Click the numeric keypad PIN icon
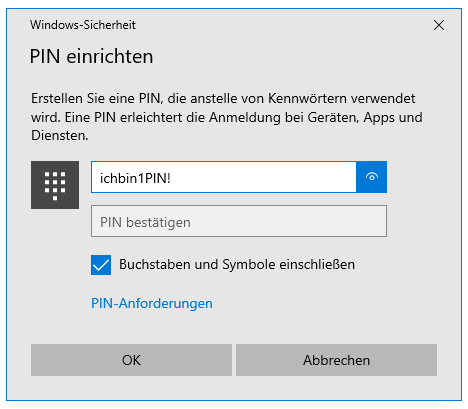This screenshot has width=468, height=409. coord(55,185)
